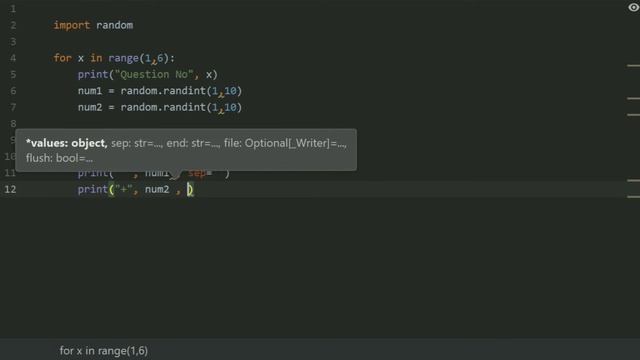Select the word 'random' in the import statement
This screenshot has width=640, height=360.
click(114, 25)
